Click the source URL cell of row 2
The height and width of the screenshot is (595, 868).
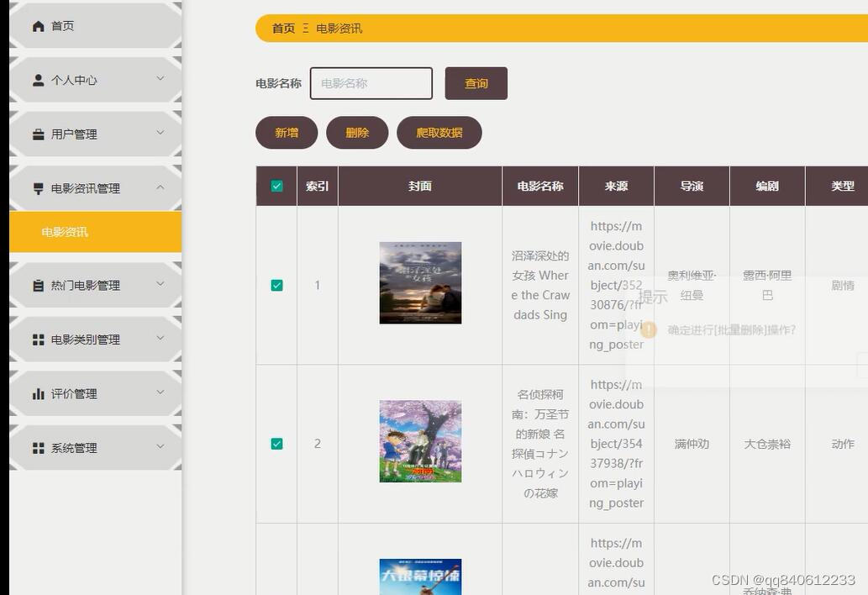click(616, 444)
